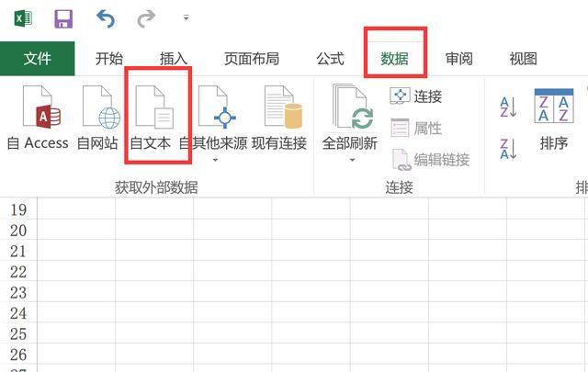Select row header 24
This screenshot has height=372, width=588.
pyautogui.click(x=18, y=313)
